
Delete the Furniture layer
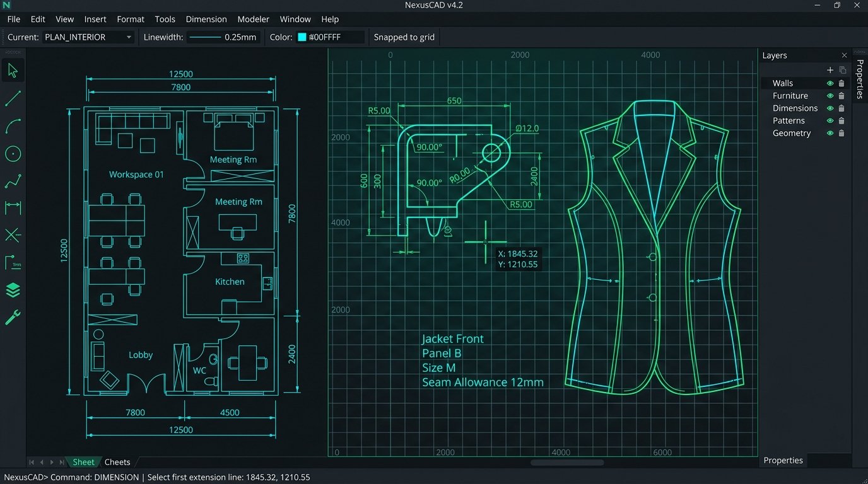tap(842, 96)
